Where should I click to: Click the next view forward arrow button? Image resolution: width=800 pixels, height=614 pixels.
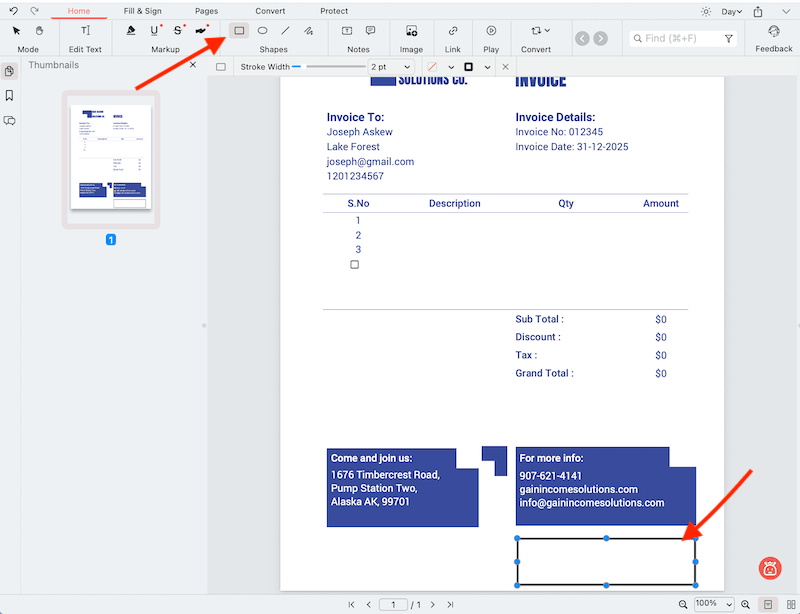point(601,38)
